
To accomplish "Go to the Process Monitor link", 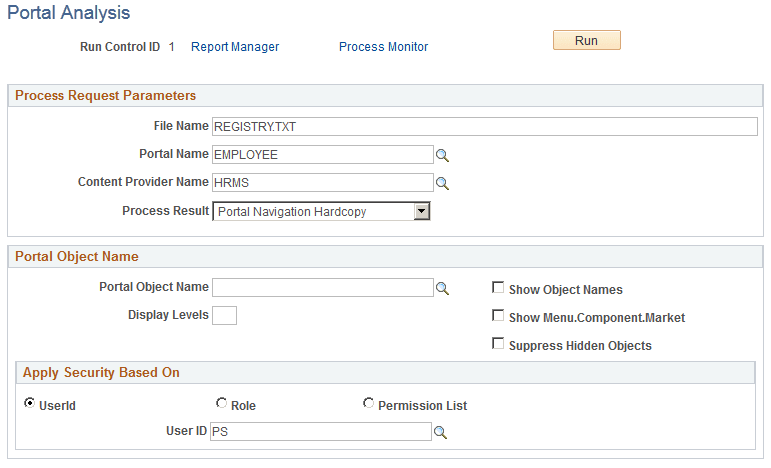I will [x=383, y=47].
